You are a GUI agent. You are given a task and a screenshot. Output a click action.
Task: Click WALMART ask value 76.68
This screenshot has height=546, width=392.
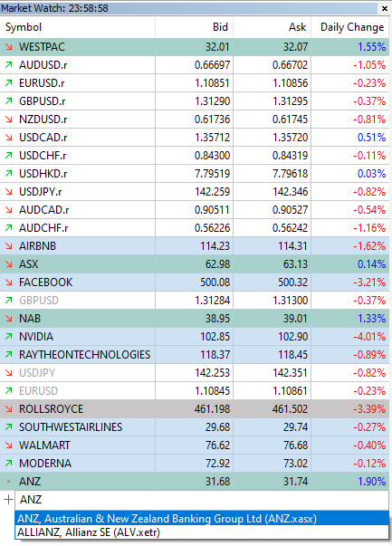point(295,445)
